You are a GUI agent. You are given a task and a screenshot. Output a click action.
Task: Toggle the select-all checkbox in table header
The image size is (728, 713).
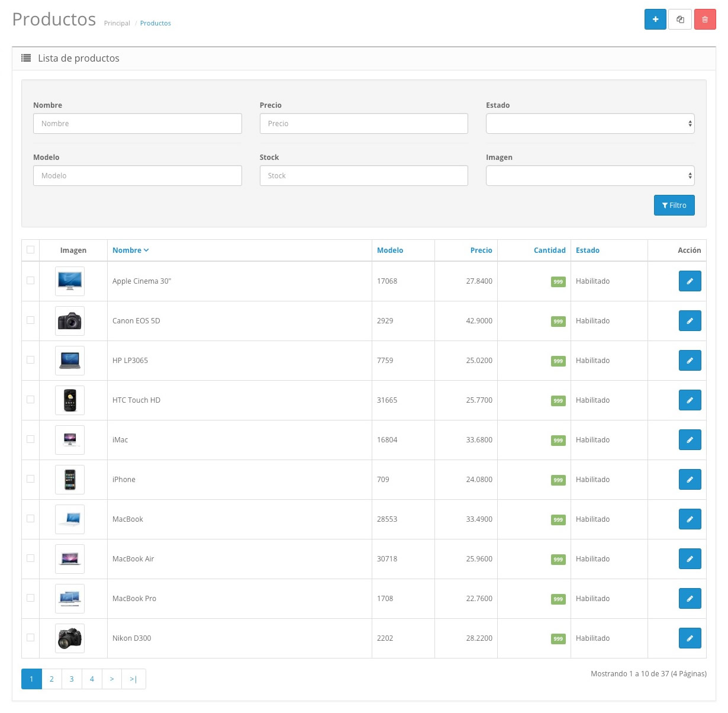pyautogui.click(x=31, y=250)
